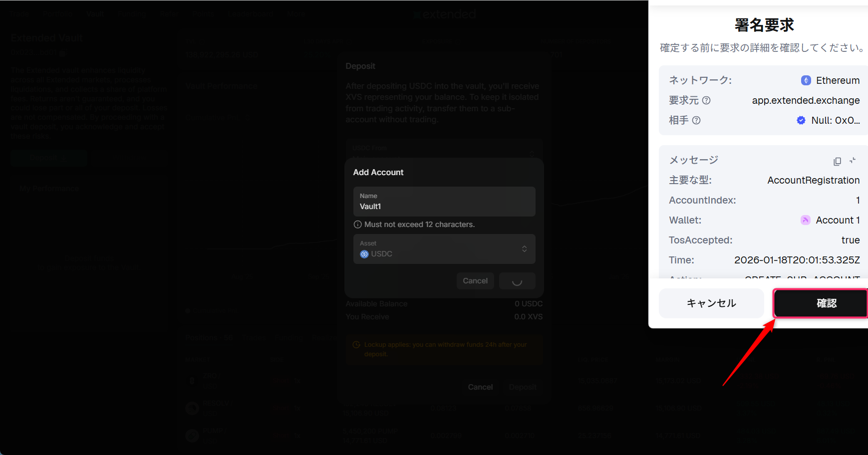This screenshot has width=868, height=455.
Task: Click the USDC coin icon in Asset field
Action: click(x=364, y=254)
